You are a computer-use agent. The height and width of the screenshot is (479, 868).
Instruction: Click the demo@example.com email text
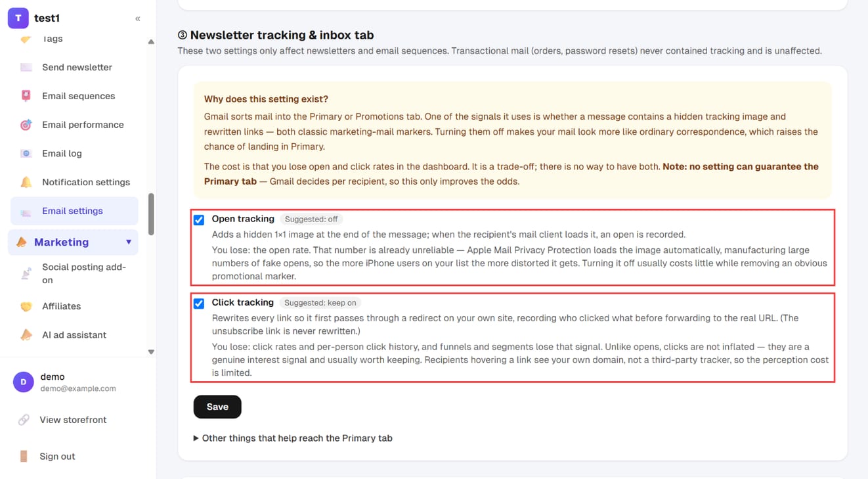tap(78, 388)
